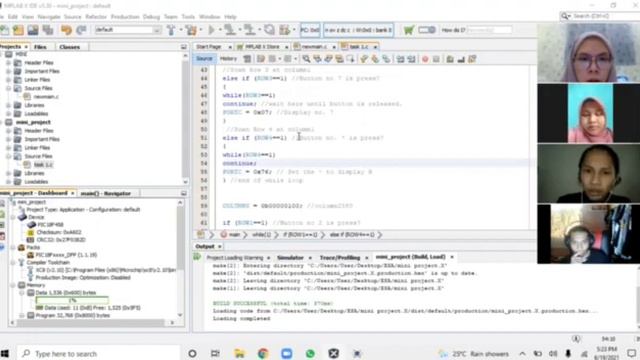Viewport: 640px width, 360px height.
Task: Switch to the Classes tab
Action: point(70,47)
